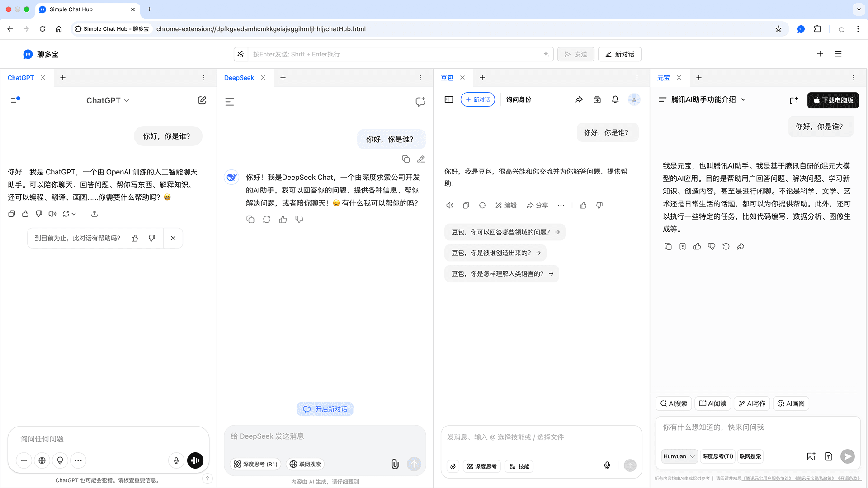Screen dimensions: 868x488
Task: Select the DeepSeek tab
Action: click(239, 78)
